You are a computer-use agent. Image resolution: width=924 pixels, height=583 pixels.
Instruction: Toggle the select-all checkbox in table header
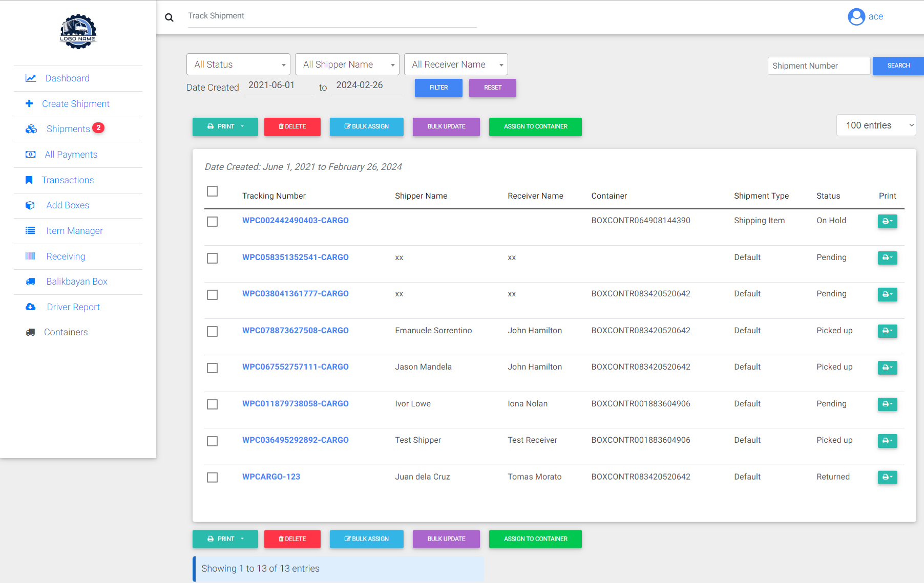(x=212, y=191)
